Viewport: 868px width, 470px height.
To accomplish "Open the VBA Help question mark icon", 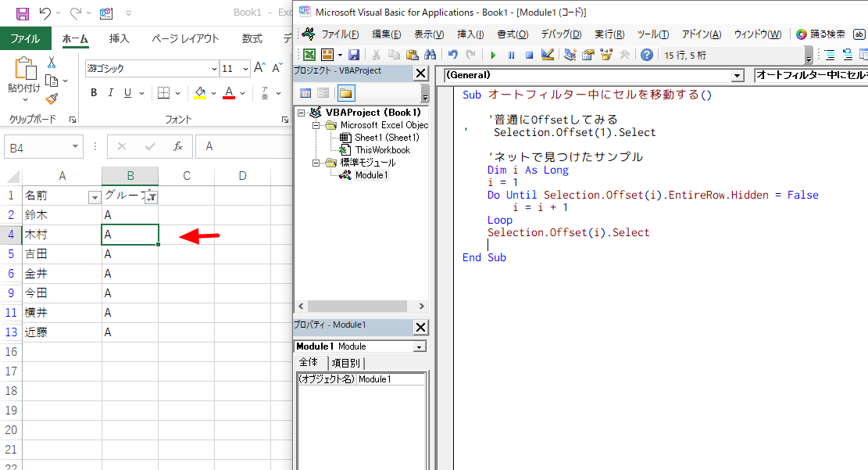I will [x=647, y=55].
